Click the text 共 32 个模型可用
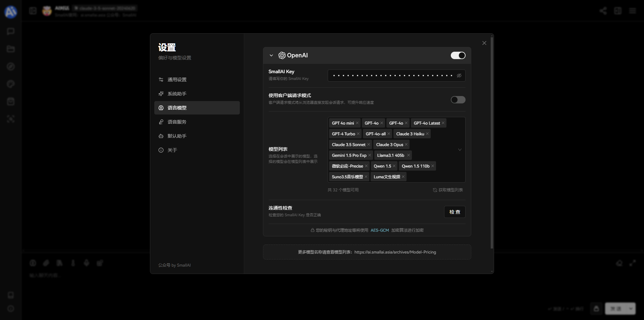Screen dimensions: 644x320 [x=343, y=190]
